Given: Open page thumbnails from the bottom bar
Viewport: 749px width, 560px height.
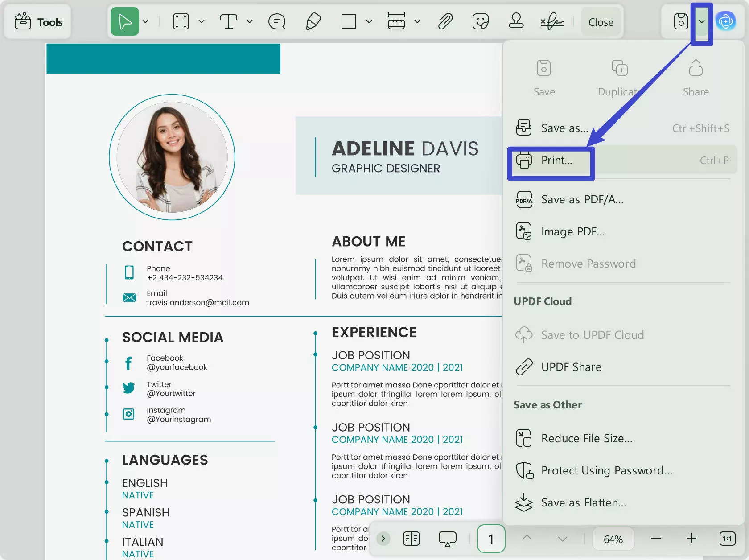Looking at the screenshot, I should [411, 539].
